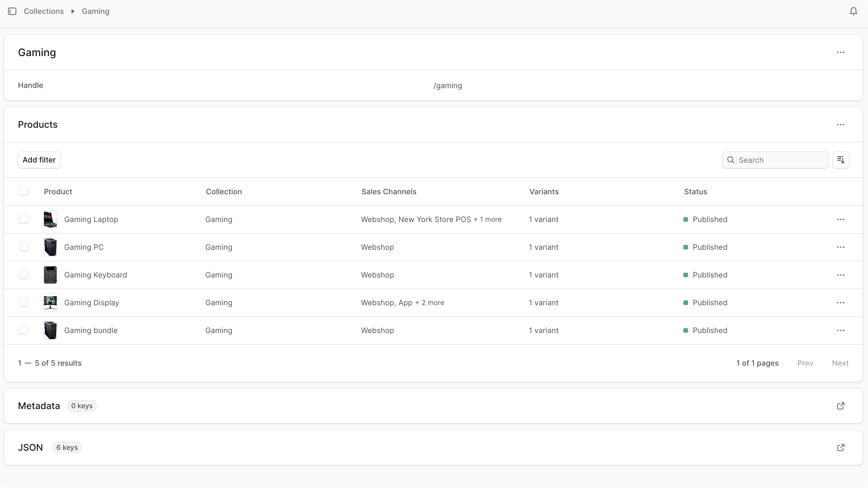The height and width of the screenshot is (488, 868).
Task: Navigate to Collections via the breadcrumb
Action: (44, 11)
